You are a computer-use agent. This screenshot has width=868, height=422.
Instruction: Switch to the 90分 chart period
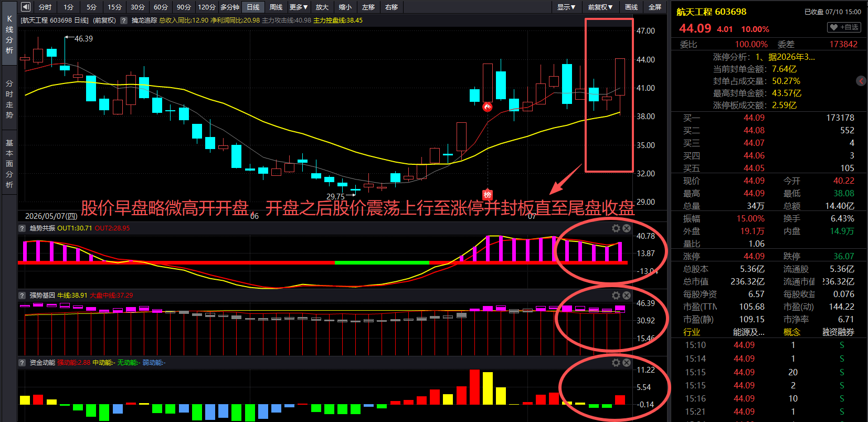184,7
